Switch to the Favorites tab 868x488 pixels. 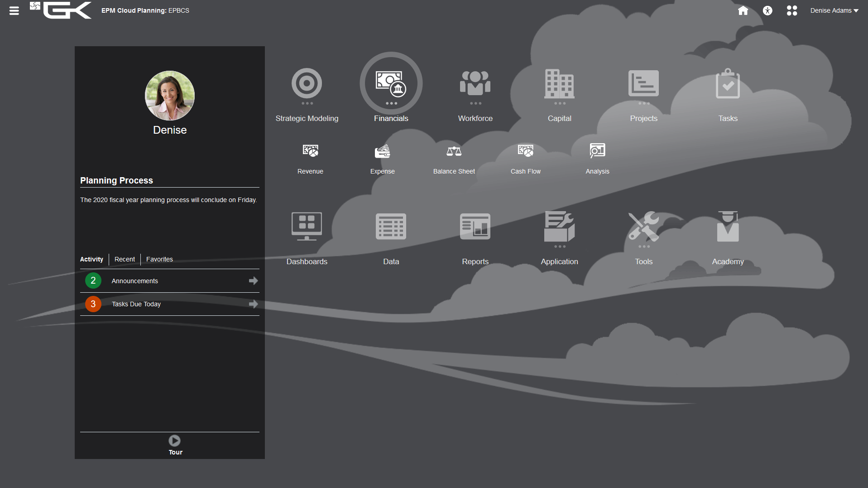pos(159,259)
